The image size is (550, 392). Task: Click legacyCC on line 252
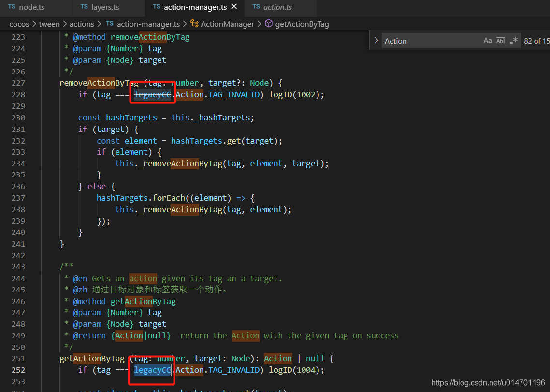point(152,370)
